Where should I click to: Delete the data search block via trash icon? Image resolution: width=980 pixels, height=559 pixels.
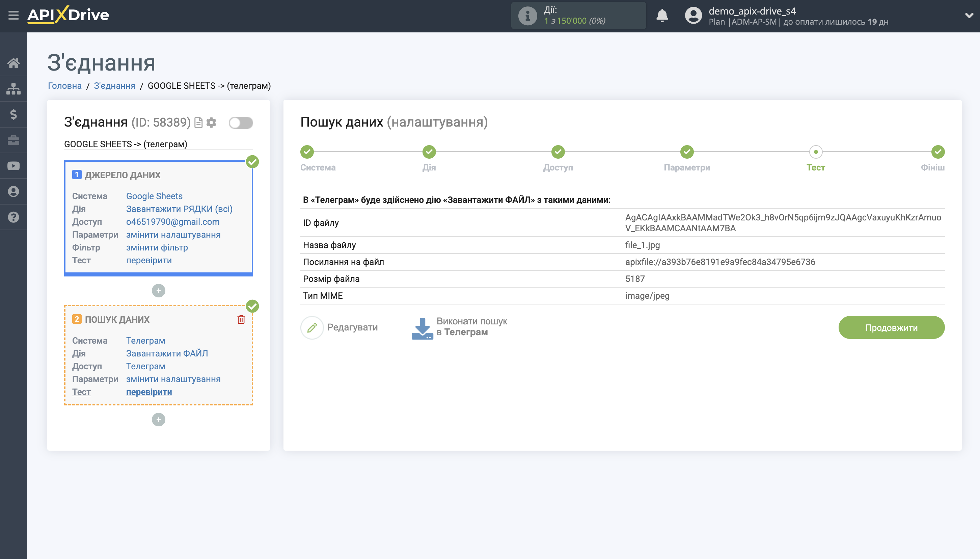pyautogui.click(x=241, y=319)
